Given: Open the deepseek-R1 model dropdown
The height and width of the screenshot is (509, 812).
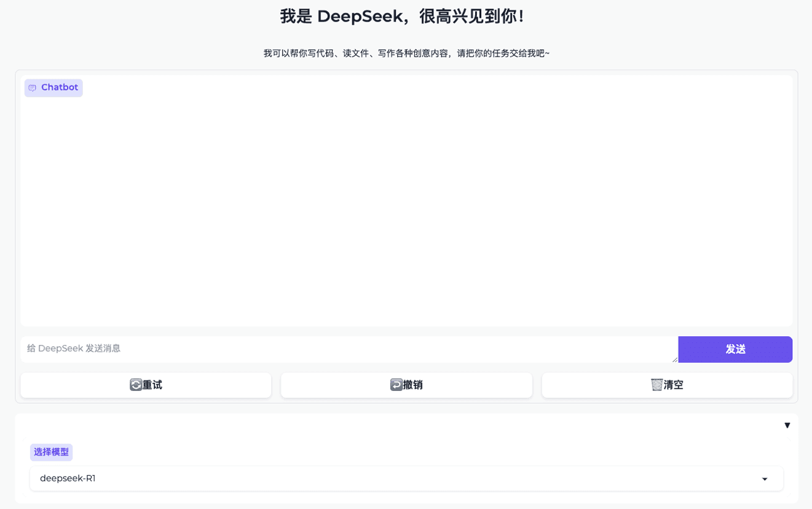Looking at the screenshot, I should pyautogui.click(x=406, y=478).
